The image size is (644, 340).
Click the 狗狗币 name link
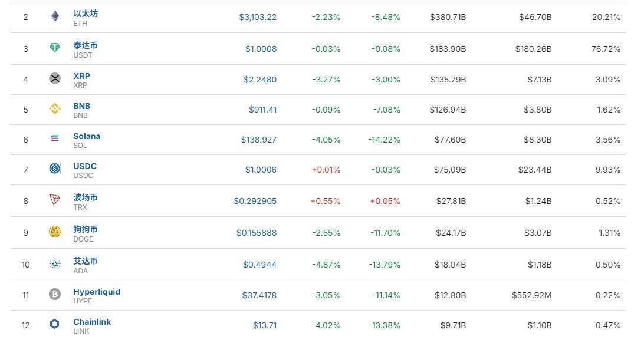pyautogui.click(x=86, y=229)
